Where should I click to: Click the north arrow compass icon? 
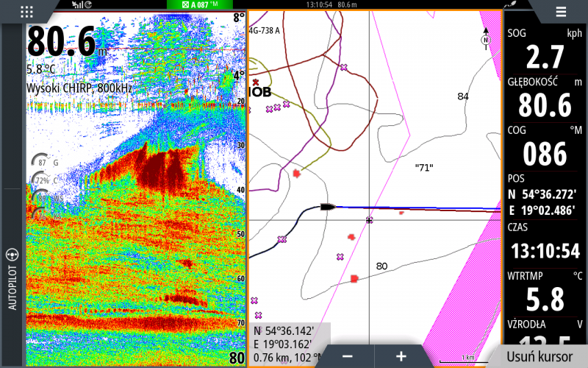tap(485, 37)
